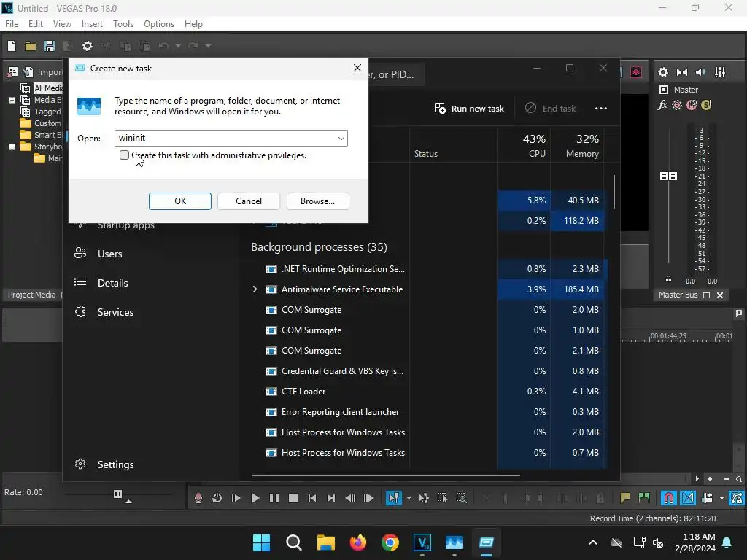Toggle the Master fader channel lock

(x=668, y=279)
